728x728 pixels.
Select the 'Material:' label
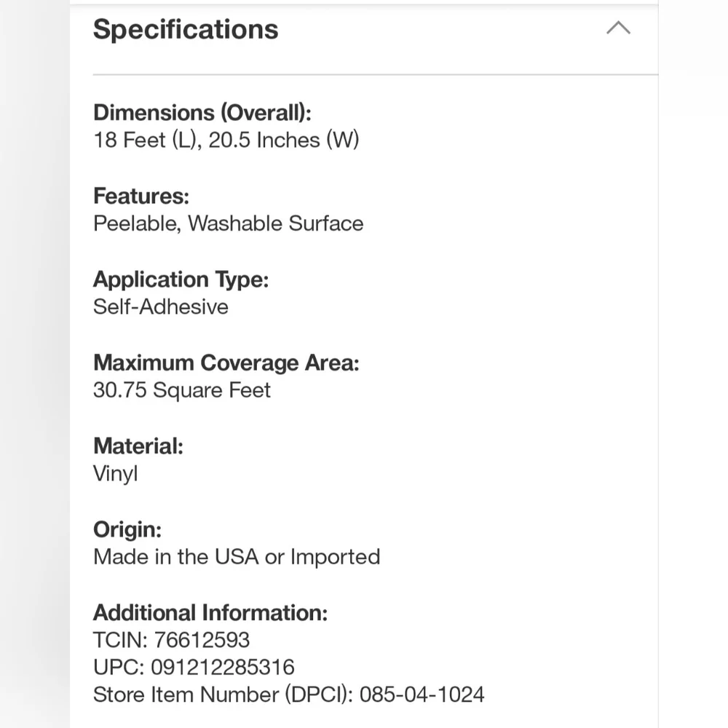pyautogui.click(x=138, y=446)
